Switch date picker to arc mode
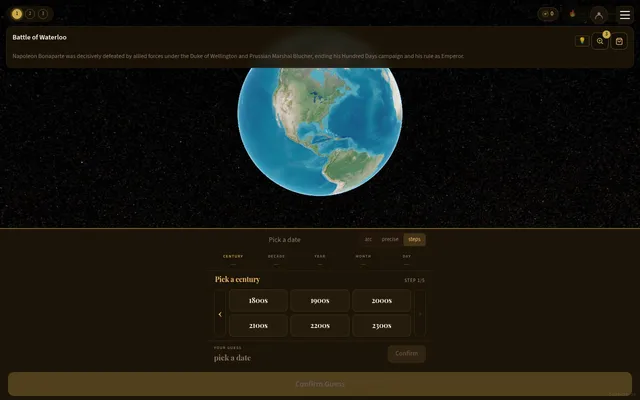 (368, 240)
